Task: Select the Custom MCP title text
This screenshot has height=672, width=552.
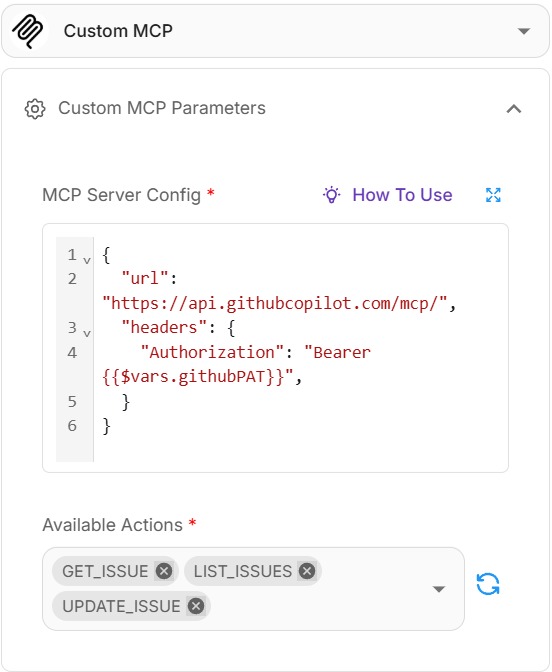Action: pos(118,31)
